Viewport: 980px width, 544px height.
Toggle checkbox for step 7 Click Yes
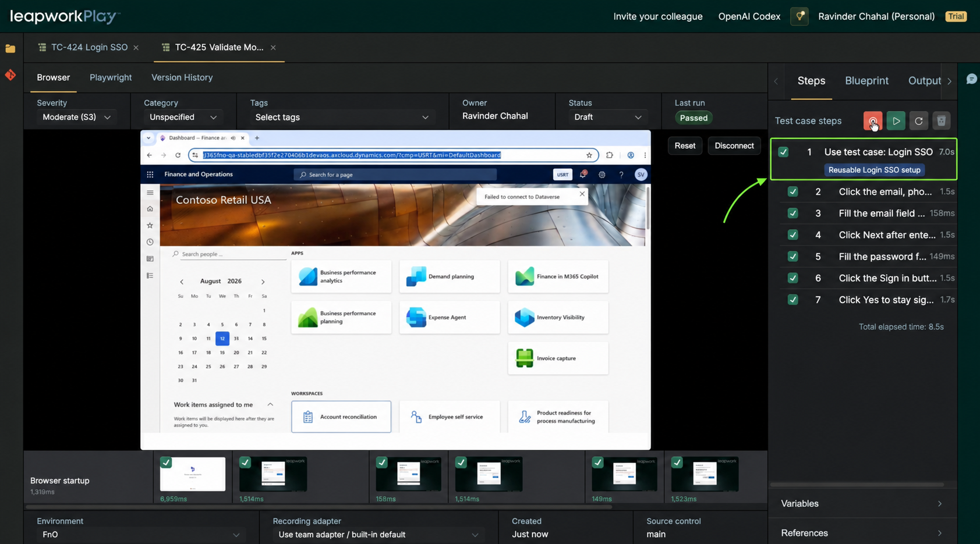click(793, 300)
